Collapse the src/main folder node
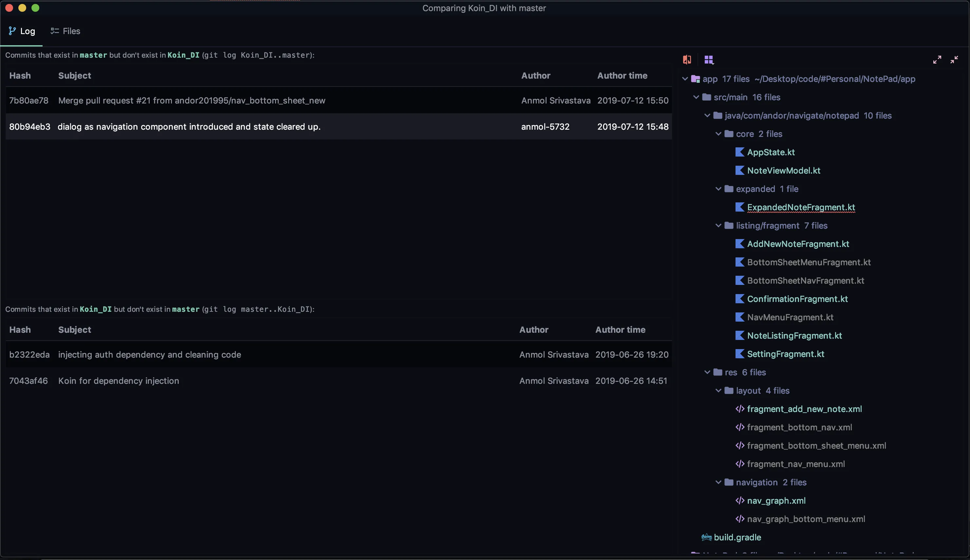Screen dimensions: 970x560 [x=696, y=97]
